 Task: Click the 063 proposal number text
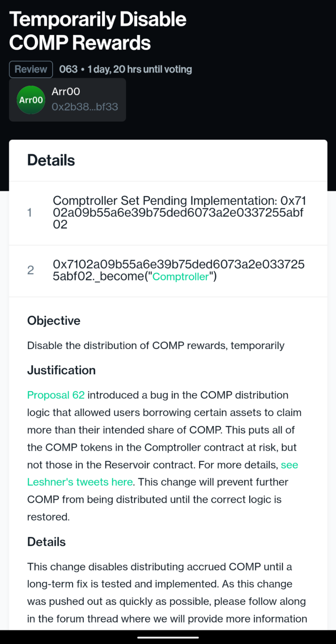68,69
